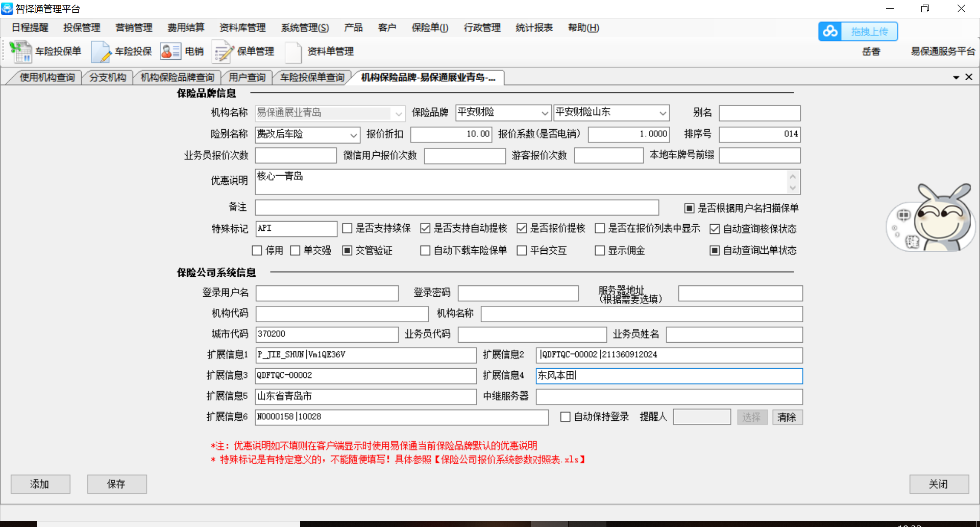This screenshot has width=980, height=527.
Task: Click the 资料单管理 blank page icon
Action: [293, 52]
